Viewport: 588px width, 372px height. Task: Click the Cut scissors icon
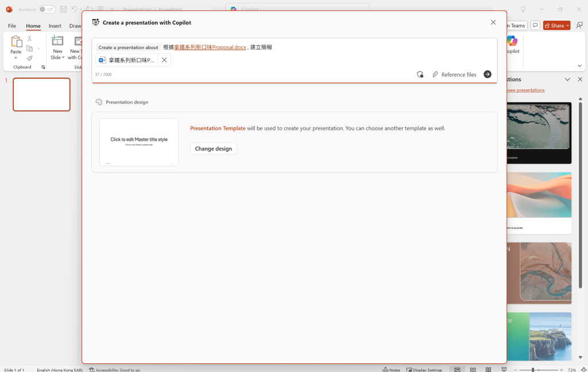click(30, 39)
